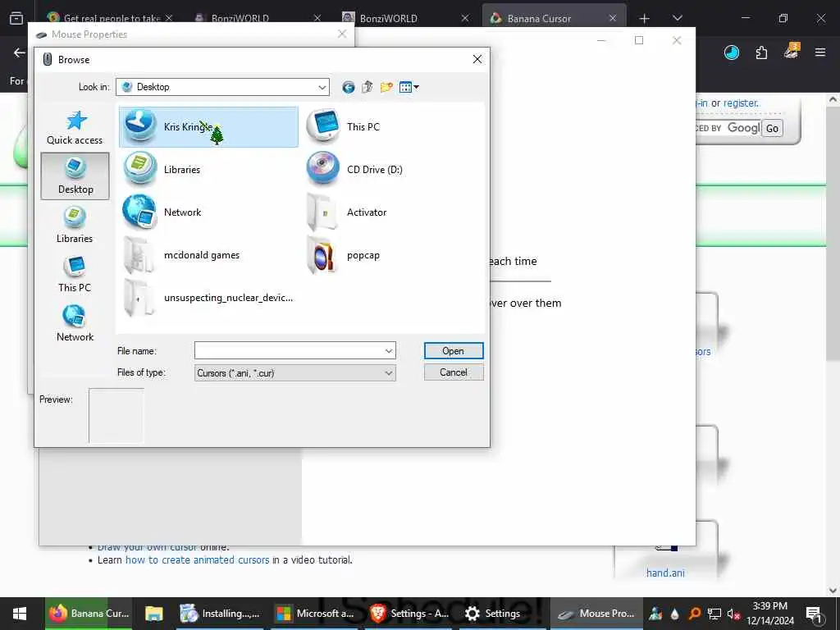Select the unsuspecting_nuclear_devic... folder
The image size is (840, 630).
pos(208,298)
